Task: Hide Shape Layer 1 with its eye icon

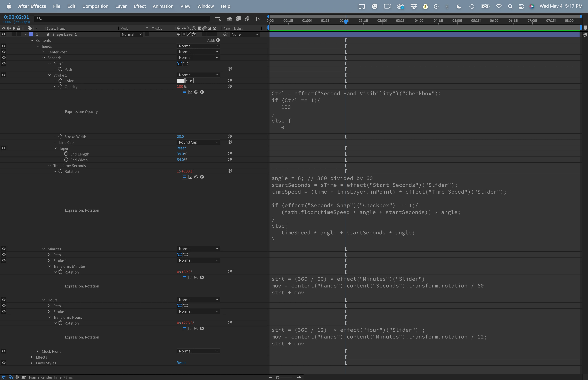Action: point(3,34)
